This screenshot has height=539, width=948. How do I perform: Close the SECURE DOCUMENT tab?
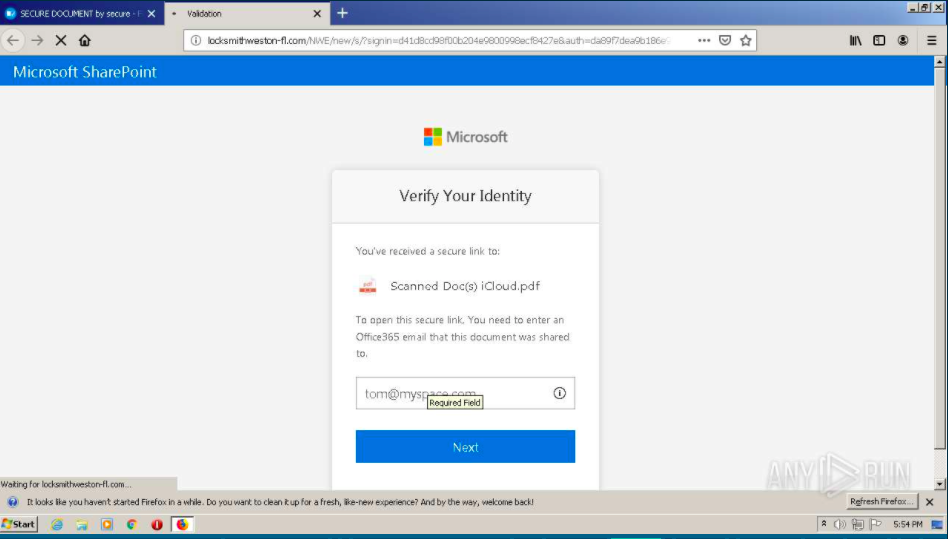tap(151, 13)
